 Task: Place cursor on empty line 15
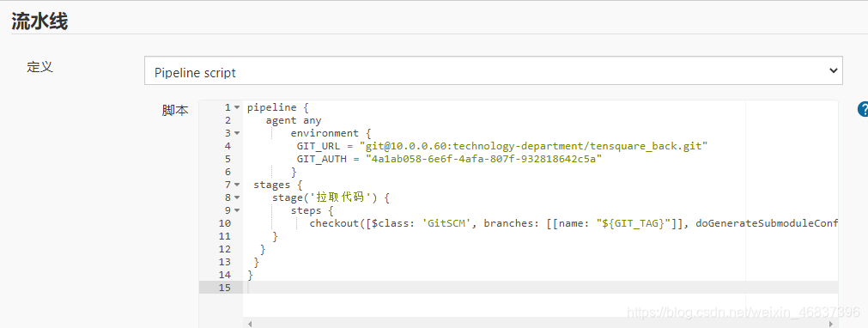[540, 288]
